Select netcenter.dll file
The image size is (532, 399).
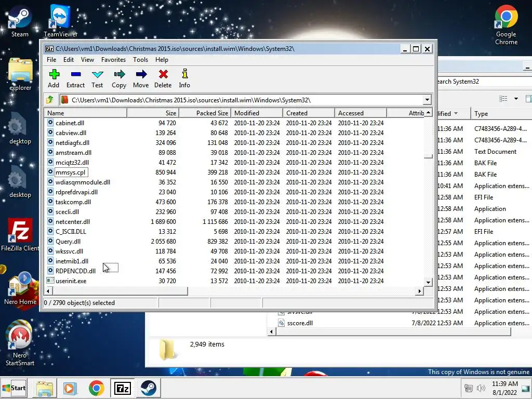[x=73, y=222]
